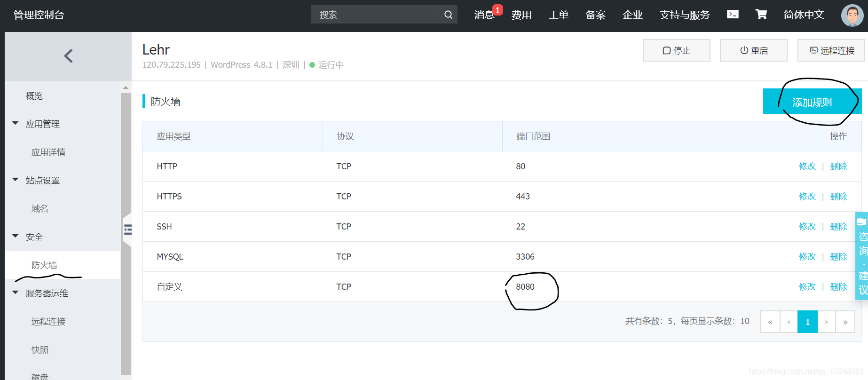Click the 添加规则 button

click(x=812, y=102)
